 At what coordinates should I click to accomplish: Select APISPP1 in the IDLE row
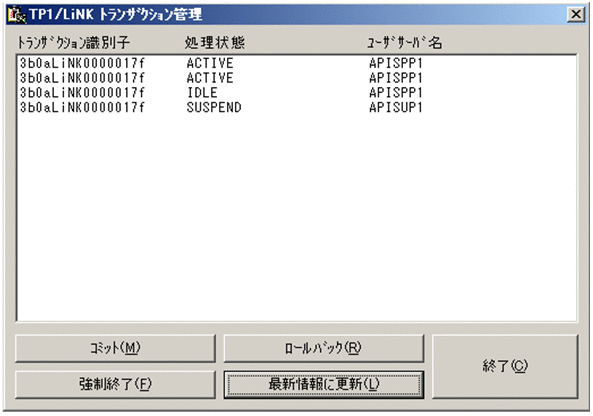click(x=396, y=93)
